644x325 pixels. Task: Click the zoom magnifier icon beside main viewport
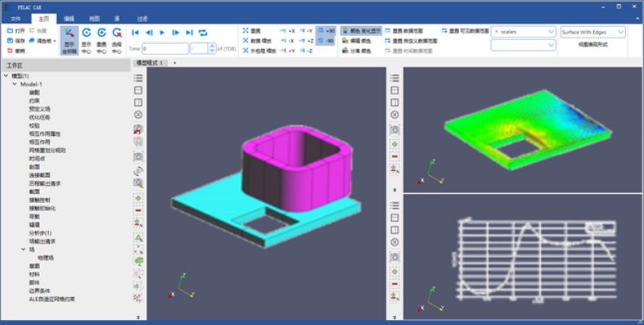[139, 183]
